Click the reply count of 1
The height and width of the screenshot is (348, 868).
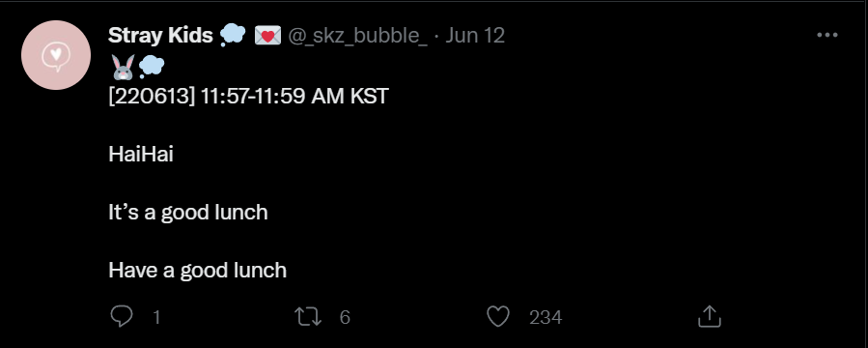pos(156,317)
